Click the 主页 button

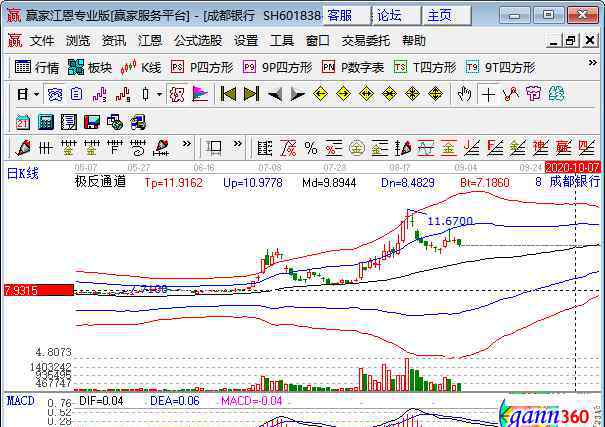pyautogui.click(x=446, y=15)
